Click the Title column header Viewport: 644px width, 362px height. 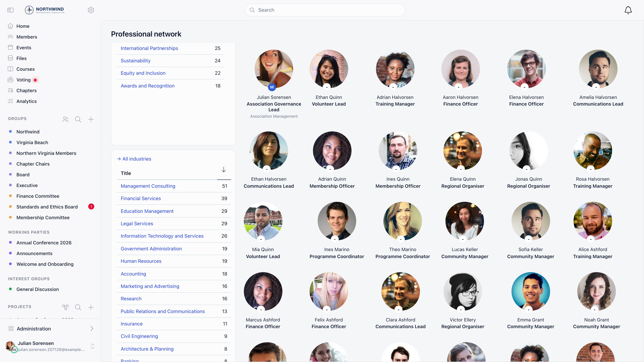[x=126, y=173]
